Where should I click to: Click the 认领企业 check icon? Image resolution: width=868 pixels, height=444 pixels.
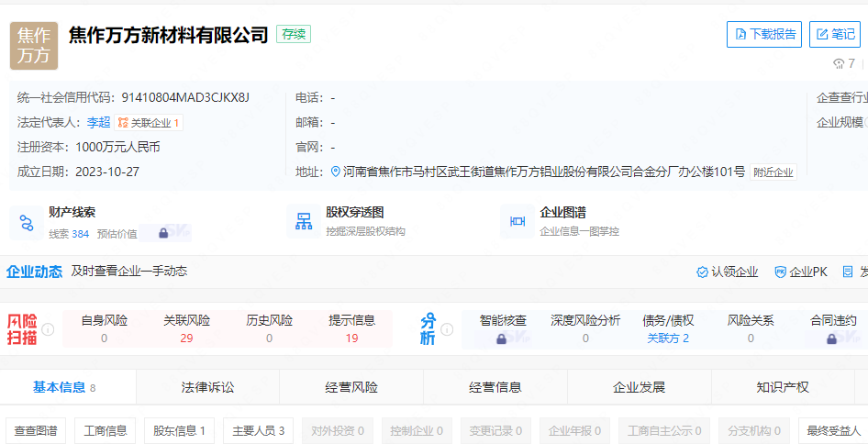coord(702,272)
